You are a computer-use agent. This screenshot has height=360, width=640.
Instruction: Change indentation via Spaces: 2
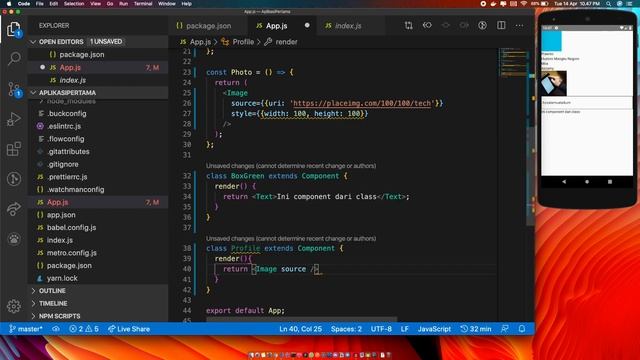point(346,329)
